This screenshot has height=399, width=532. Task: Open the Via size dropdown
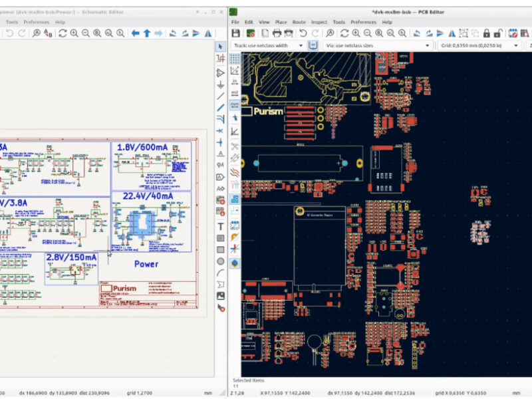point(428,45)
